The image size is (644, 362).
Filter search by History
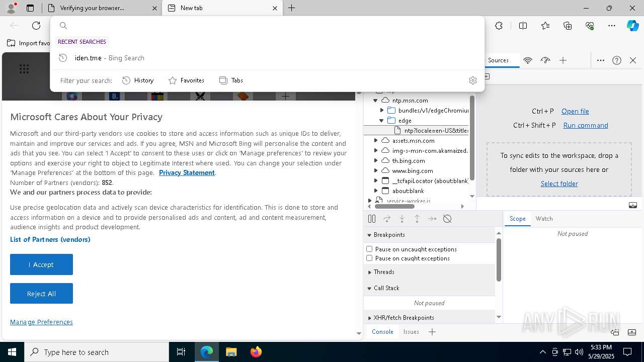coord(138,80)
